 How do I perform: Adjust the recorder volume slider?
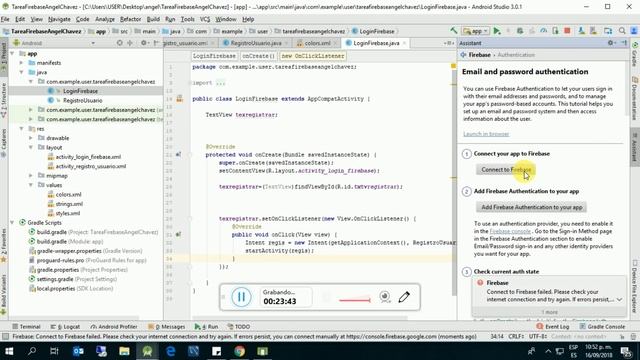pos(354,300)
